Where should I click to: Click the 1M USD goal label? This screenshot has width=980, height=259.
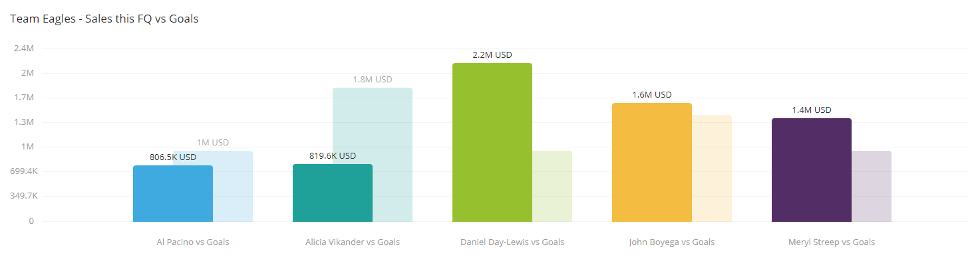tap(213, 143)
